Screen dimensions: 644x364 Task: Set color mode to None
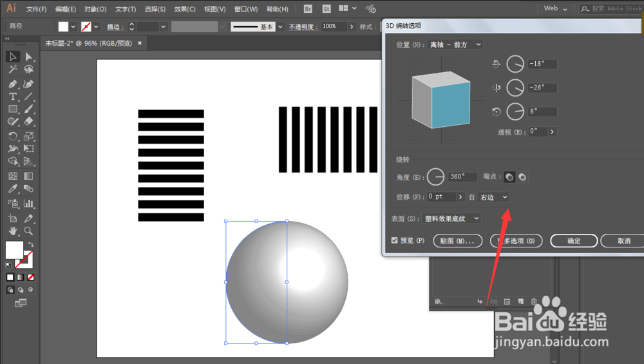[31, 277]
